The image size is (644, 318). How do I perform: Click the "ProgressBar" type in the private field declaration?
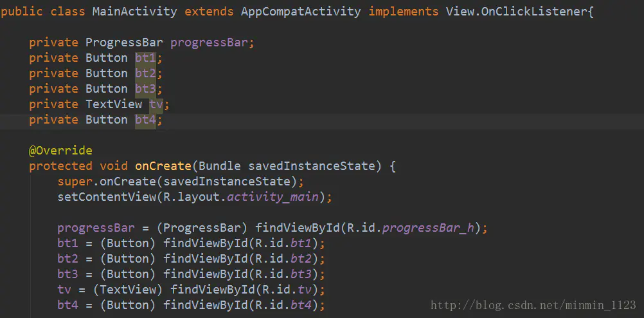pos(124,42)
